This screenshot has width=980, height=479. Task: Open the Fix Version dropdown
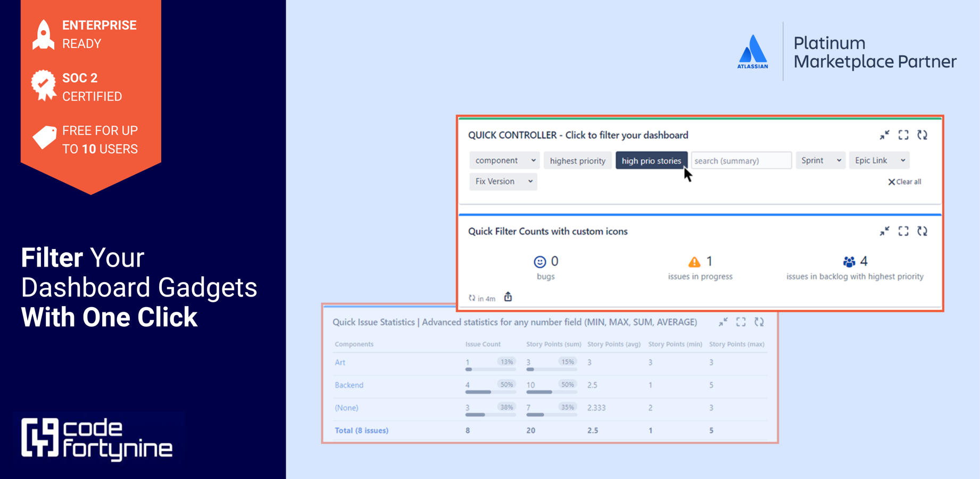502,181
